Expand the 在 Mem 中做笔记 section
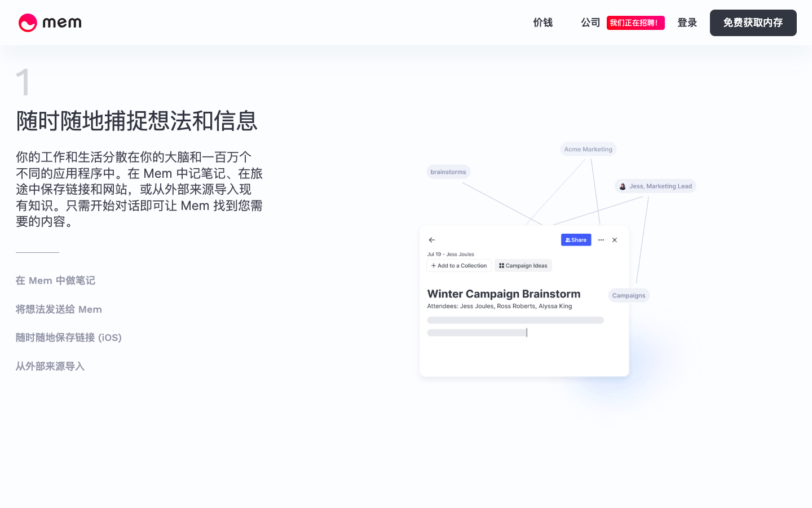 click(55, 281)
